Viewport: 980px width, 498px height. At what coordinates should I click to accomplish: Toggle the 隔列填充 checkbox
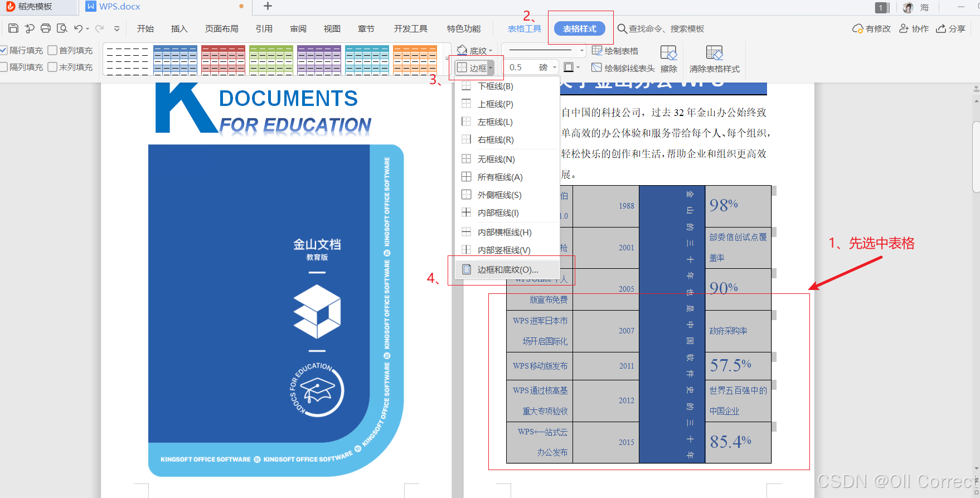[3, 67]
